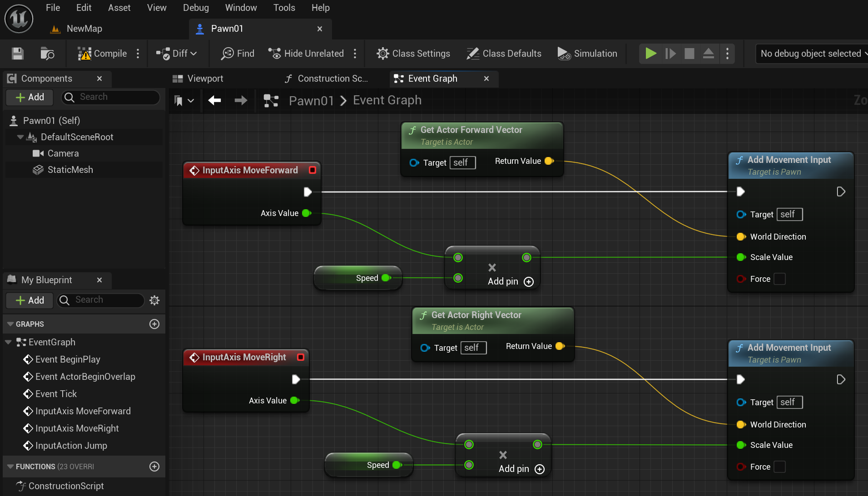Viewport: 868px width, 496px height.
Task: Collapse the EventGraph tree node
Action: tap(8, 342)
